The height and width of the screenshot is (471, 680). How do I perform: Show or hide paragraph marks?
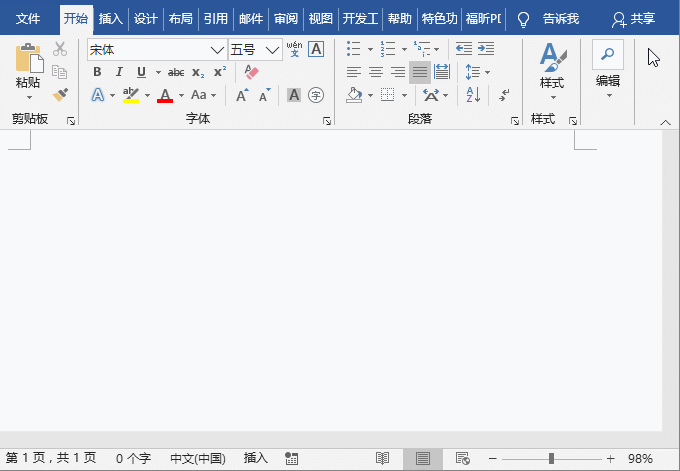(504, 95)
